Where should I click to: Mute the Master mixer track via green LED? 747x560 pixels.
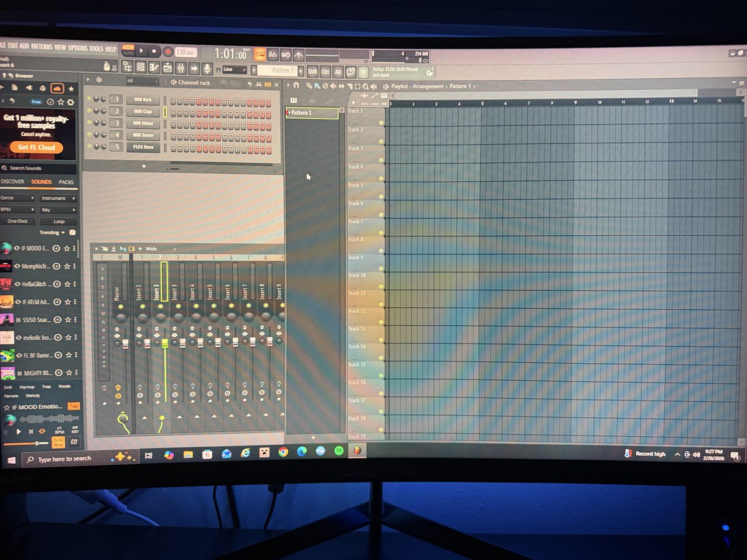pos(120,307)
